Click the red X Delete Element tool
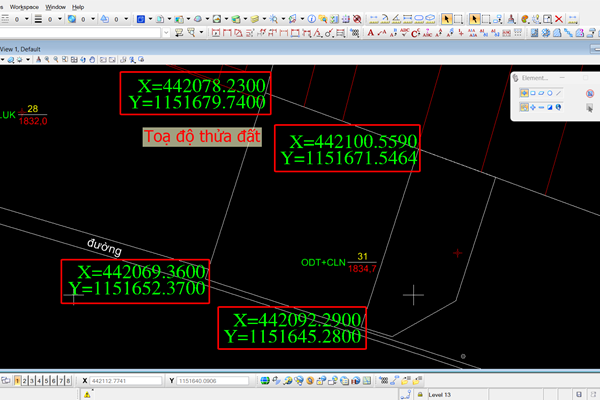 559,19
